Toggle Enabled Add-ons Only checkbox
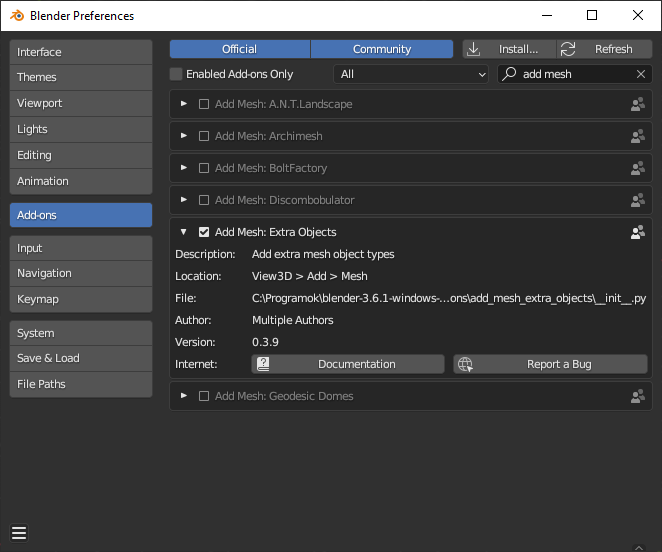 tap(177, 74)
